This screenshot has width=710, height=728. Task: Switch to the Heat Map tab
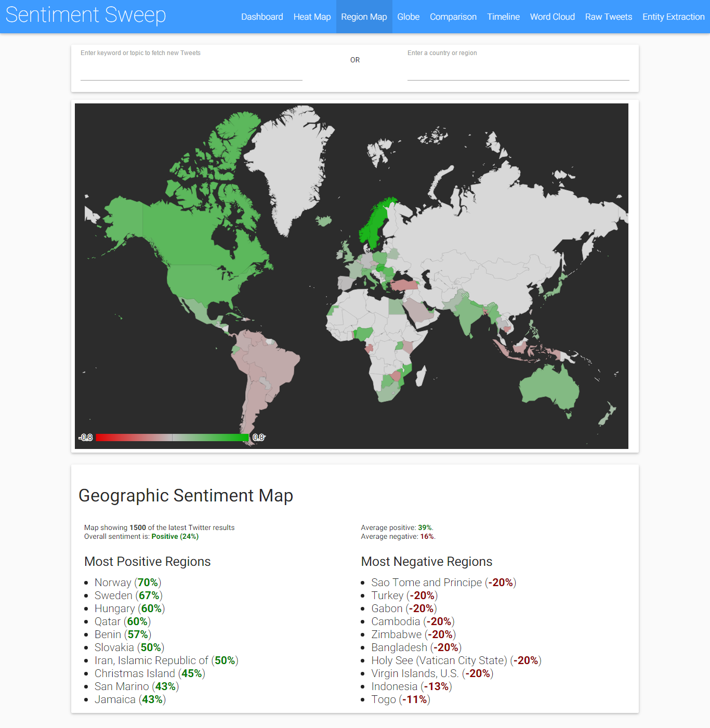tap(312, 17)
